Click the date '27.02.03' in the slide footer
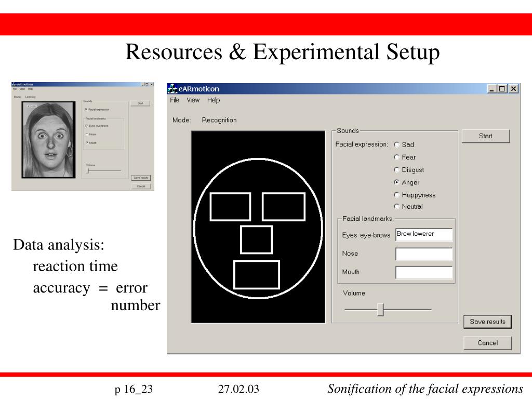This screenshot has width=532, height=399. (x=238, y=389)
